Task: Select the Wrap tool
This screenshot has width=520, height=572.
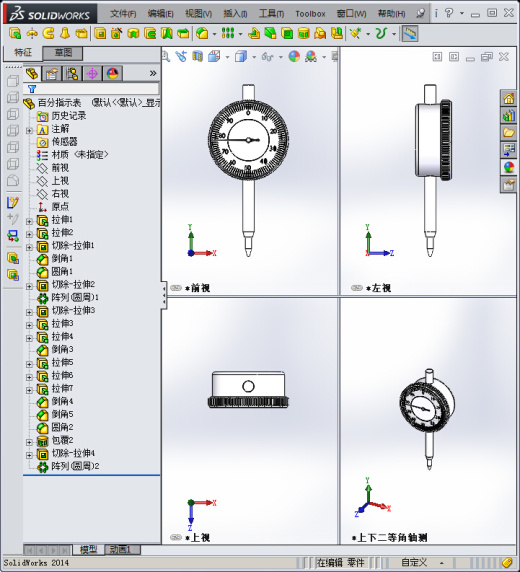Action: coord(304,34)
